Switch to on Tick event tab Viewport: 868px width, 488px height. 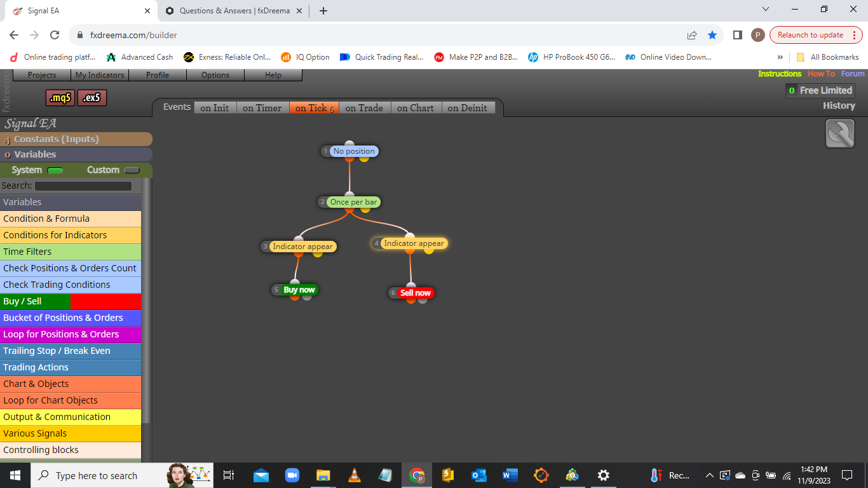pyautogui.click(x=314, y=108)
